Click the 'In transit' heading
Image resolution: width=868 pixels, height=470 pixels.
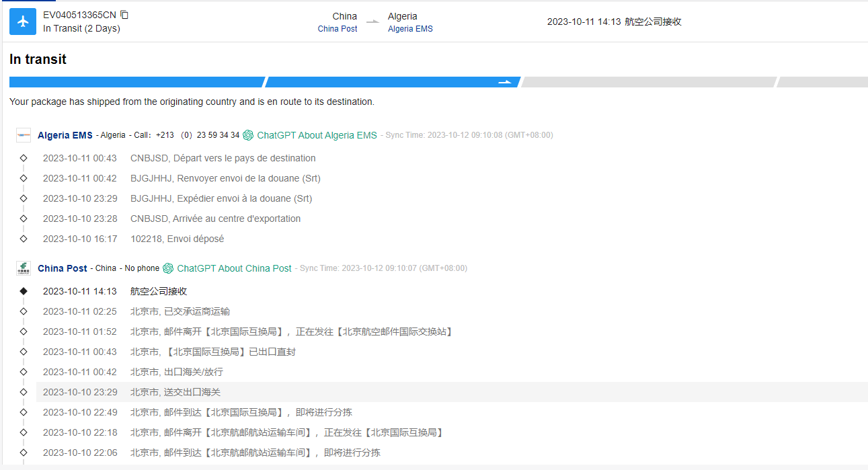click(x=38, y=59)
